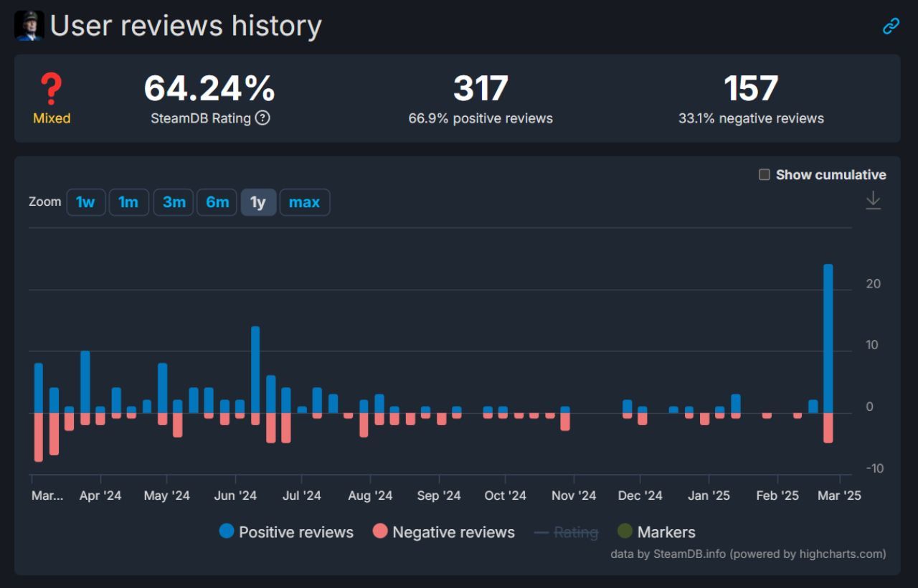Screen dimensions: 918x588
Task: Click the first negative bar in March
Action: pos(39,437)
